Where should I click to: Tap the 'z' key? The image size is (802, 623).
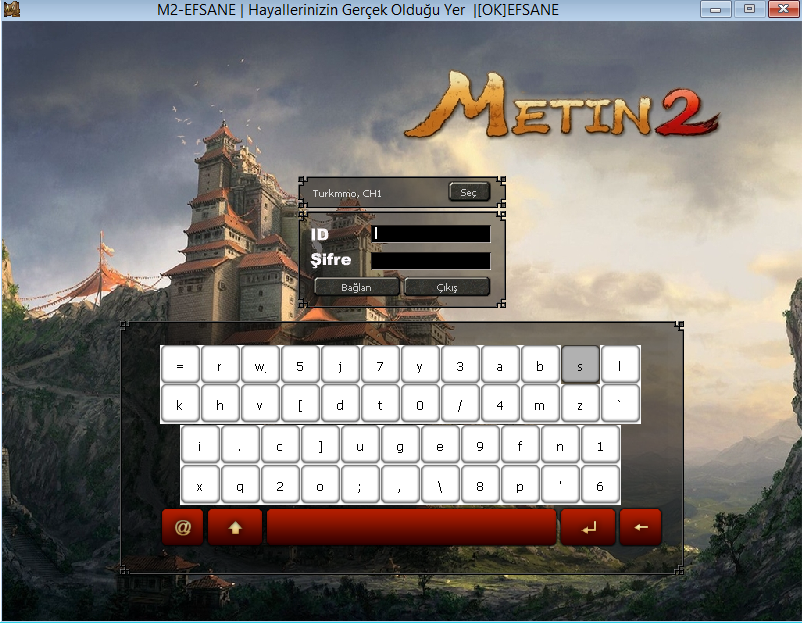[x=580, y=404]
